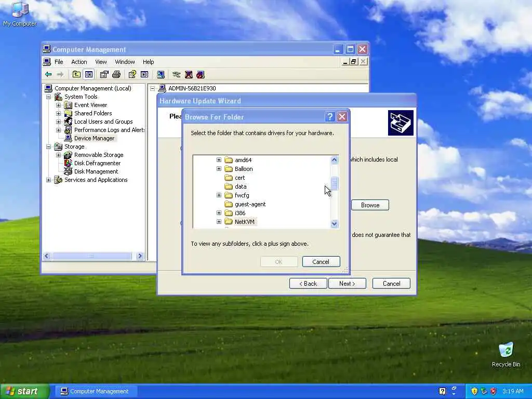Cancel the Hardware Update Wizard

(x=391, y=283)
